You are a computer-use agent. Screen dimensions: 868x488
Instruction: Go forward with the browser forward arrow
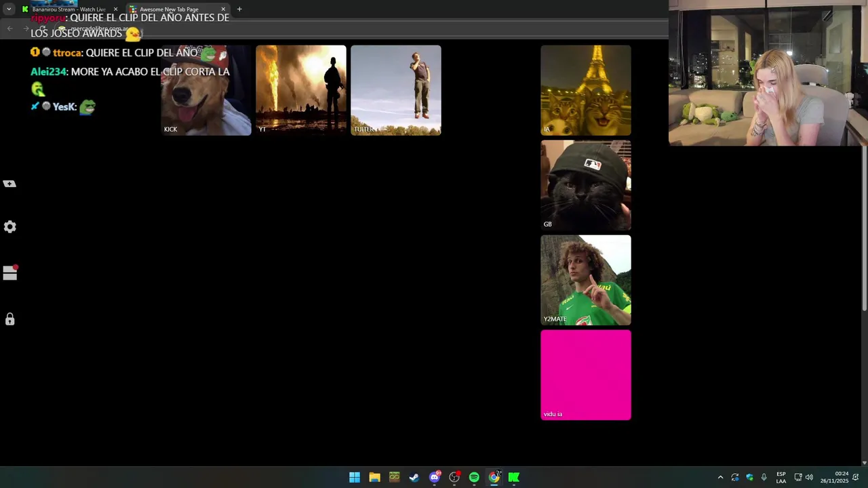(26, 28)
